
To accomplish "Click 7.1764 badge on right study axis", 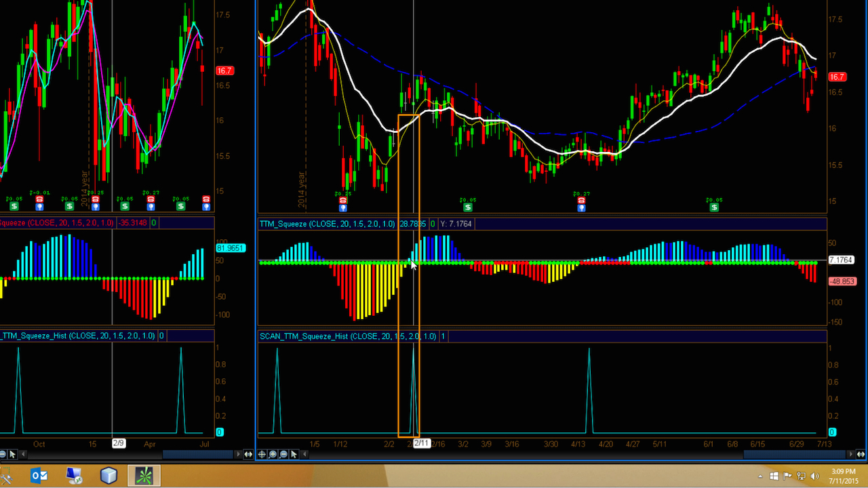I will tap(841, 260).
